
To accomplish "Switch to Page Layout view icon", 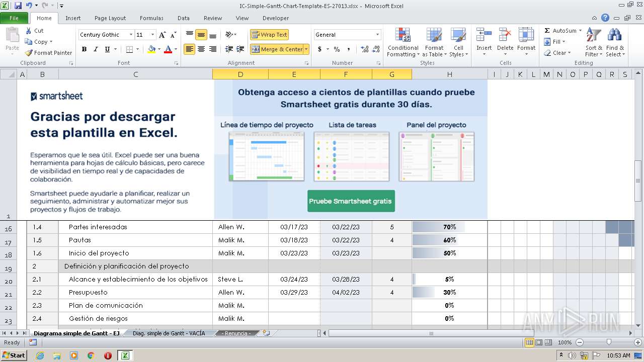I will click(539, 342).
